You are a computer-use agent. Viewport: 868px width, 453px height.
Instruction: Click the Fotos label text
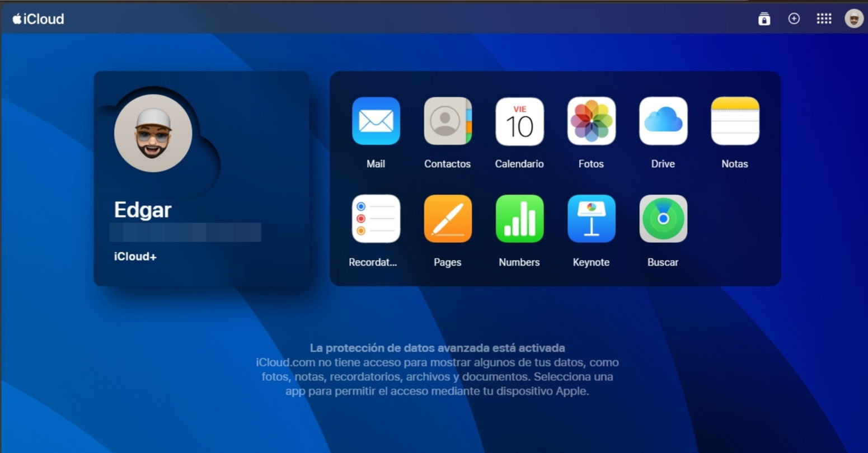click(591, 164)
